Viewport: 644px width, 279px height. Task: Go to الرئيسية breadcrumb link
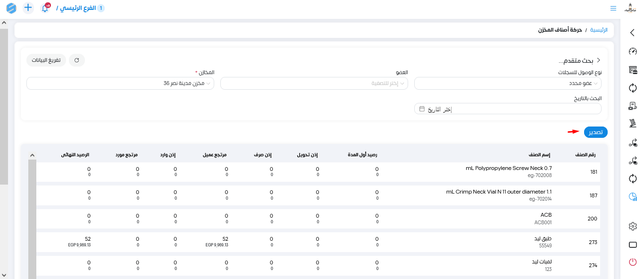[599, 30]
